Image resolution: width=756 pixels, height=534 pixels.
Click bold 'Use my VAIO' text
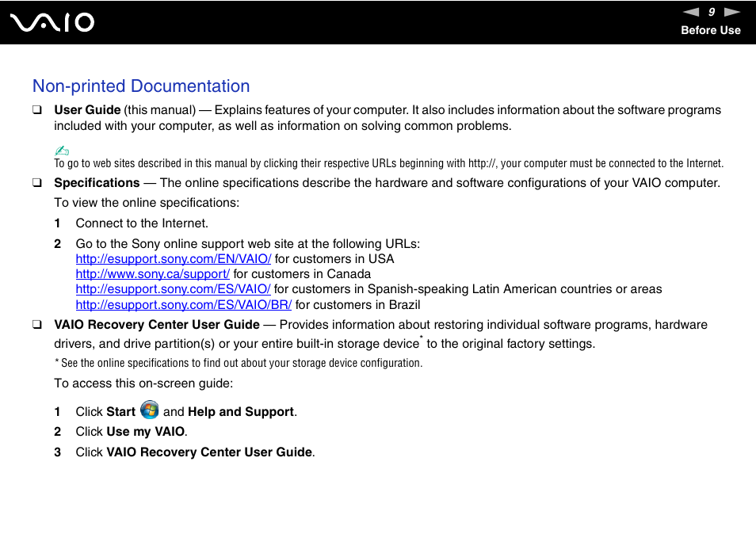(x=146, y=432)
